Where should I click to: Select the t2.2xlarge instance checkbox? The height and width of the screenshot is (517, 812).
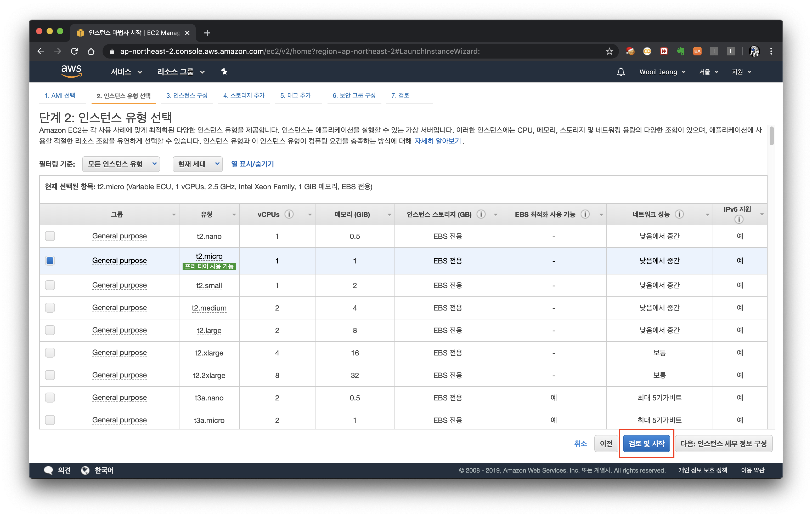pos(50,375)
